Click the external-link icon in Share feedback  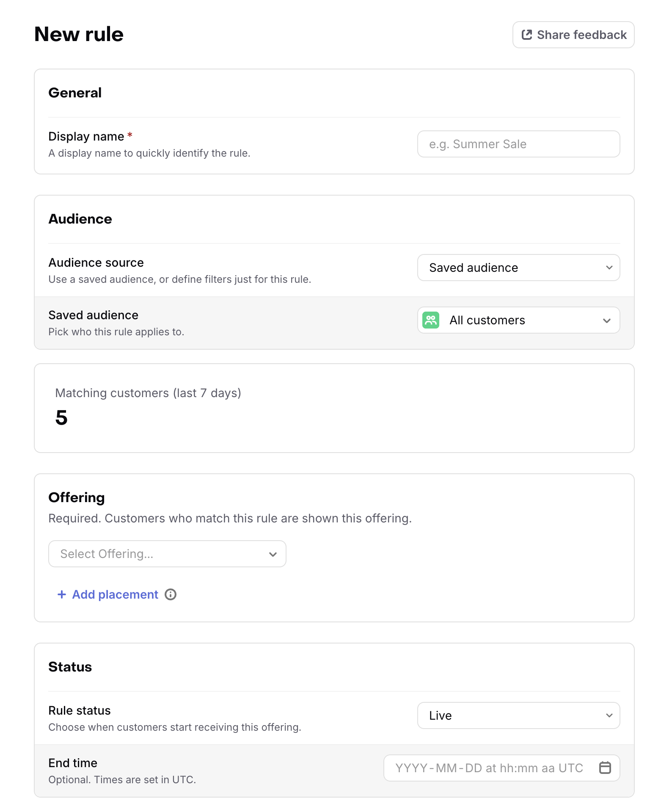tap(527, 35)
